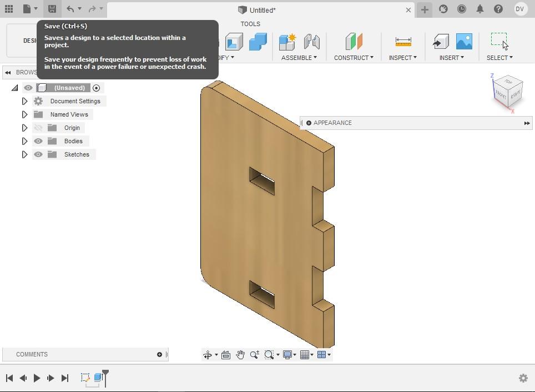Open the Extensions icon in the top bar
The image size is (535, 392).
pos(443,9)
